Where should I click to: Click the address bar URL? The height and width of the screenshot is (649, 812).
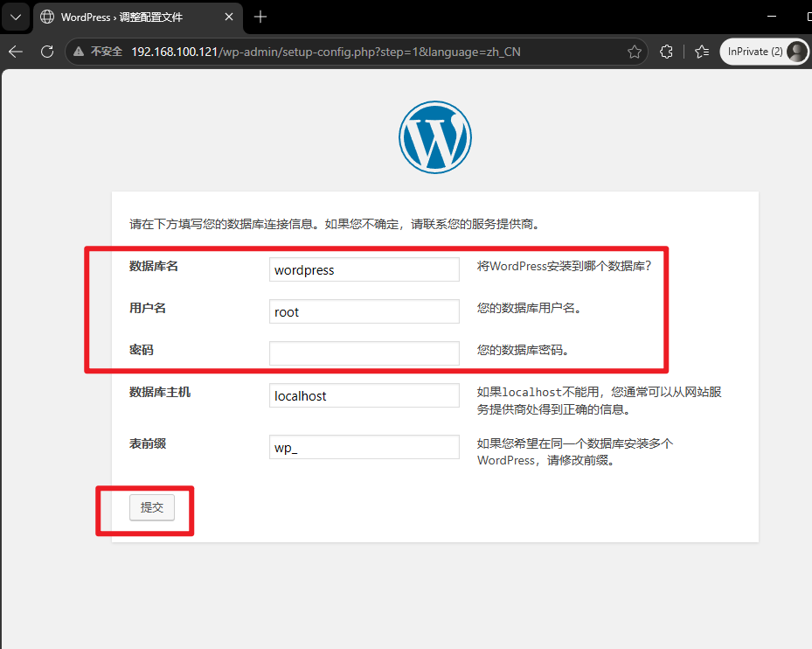click(326, 52)
